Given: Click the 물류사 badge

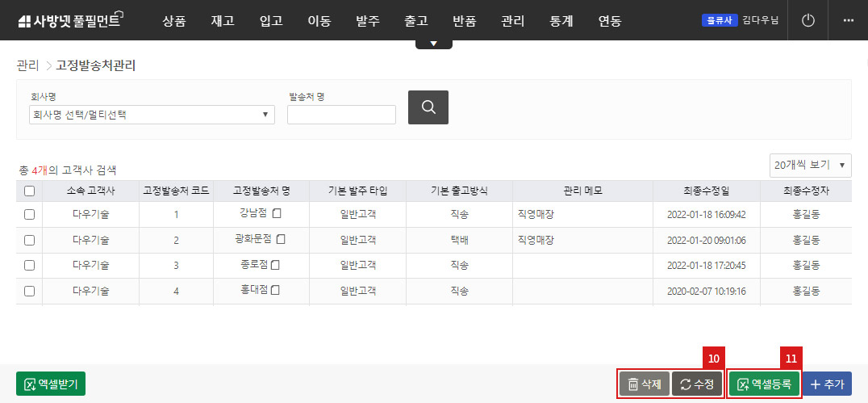Looking at the screenshot, I should [720, 20].
